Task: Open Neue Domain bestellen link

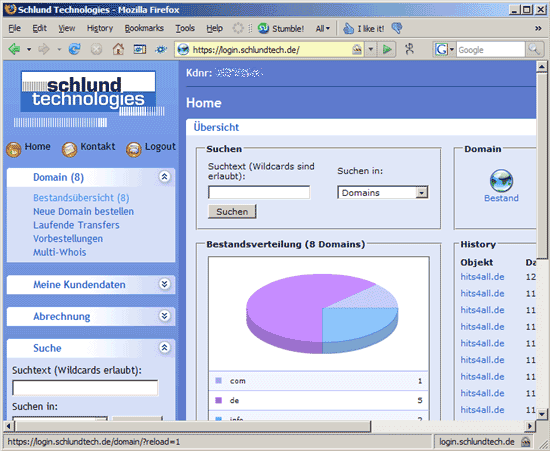Action: point(83,211)
